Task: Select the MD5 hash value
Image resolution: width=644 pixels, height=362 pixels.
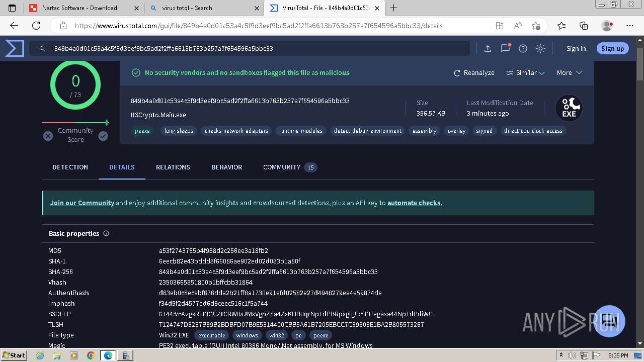Action: [213, 250]
